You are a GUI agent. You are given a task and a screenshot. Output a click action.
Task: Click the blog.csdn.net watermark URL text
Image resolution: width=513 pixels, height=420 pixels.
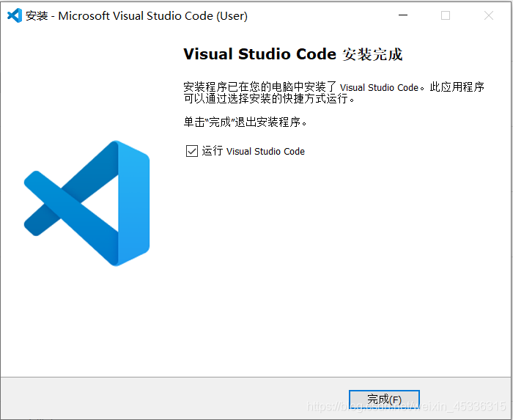(406, 406)
